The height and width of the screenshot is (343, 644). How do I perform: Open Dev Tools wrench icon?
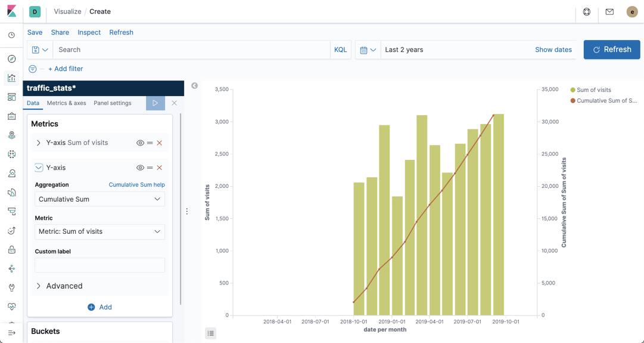(x=11, y=288)
